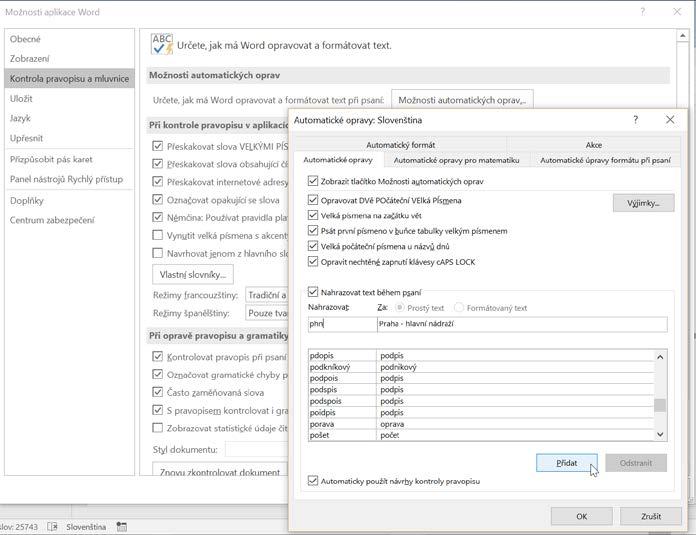Toggle Opravit nechtěné zapnutí klávesy cAPS LOCK
The width and height of the screenshot is (696, 535).
[313, 262]
